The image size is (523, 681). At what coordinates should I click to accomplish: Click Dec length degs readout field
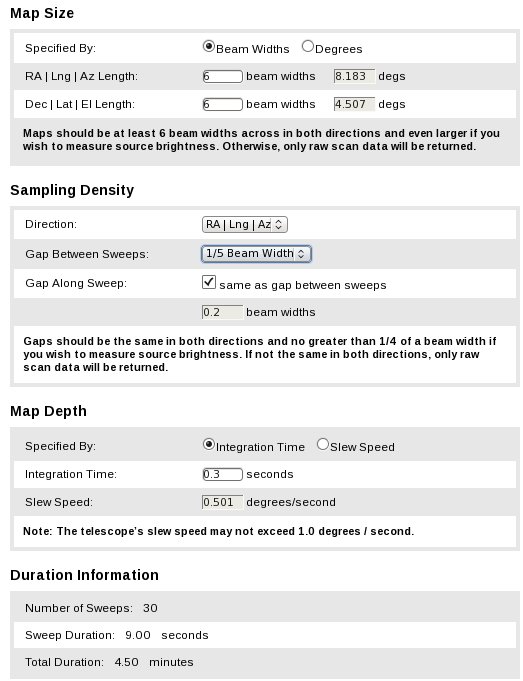pos(354,104)
